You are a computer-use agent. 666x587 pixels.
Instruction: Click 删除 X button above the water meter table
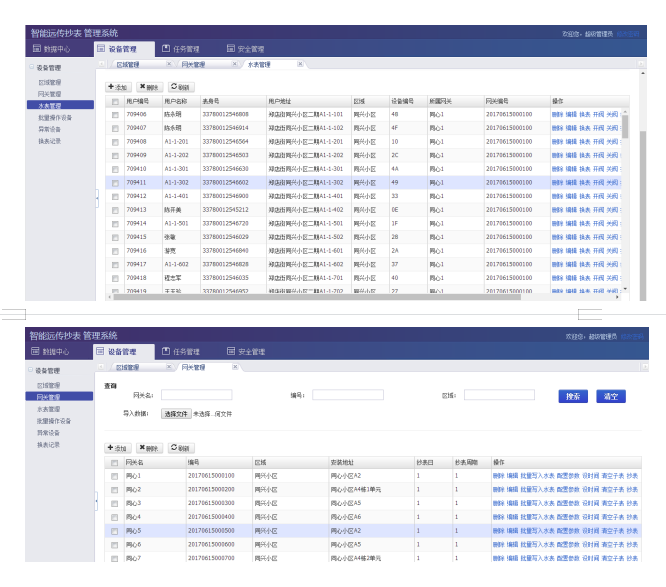pos(149,87)
